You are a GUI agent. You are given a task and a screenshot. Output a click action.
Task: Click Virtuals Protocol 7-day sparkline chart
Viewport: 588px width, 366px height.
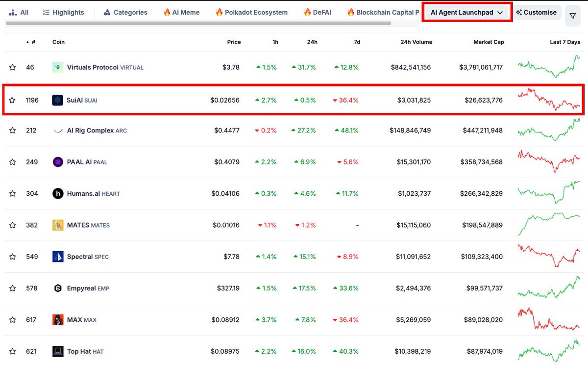[549, 67]
